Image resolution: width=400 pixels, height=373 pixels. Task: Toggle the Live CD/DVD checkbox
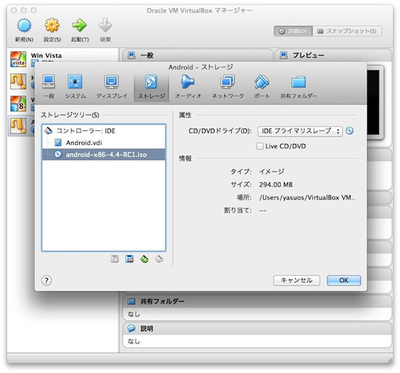click(x=260, y=146)
